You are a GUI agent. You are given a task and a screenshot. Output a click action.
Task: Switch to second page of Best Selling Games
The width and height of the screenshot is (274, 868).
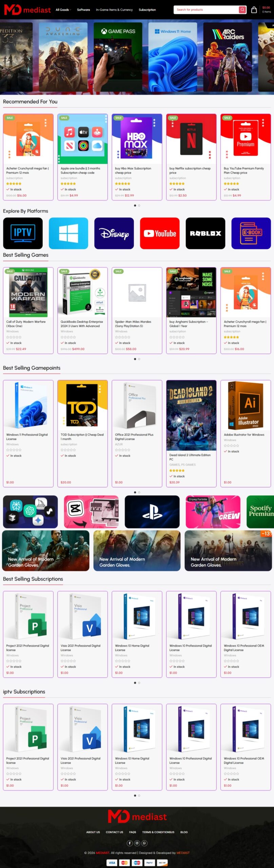click(x=139, y=359)
